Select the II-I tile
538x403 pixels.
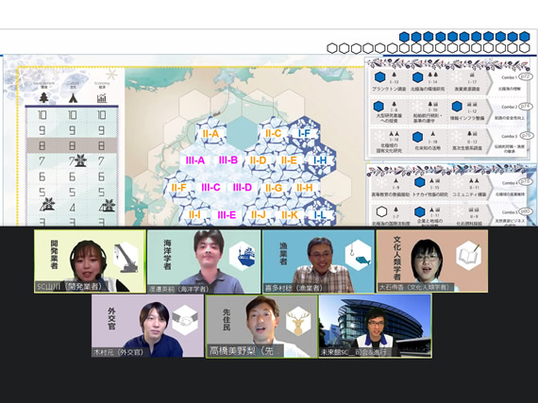tap(195, 215)
